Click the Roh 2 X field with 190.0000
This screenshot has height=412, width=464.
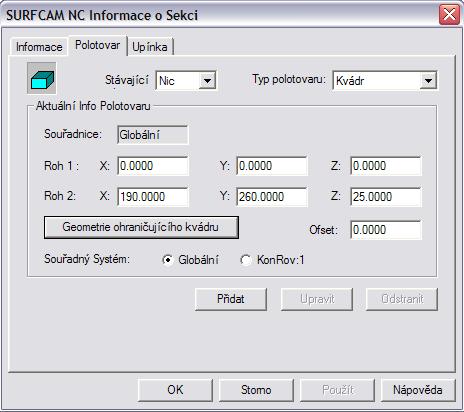(153, 197)
